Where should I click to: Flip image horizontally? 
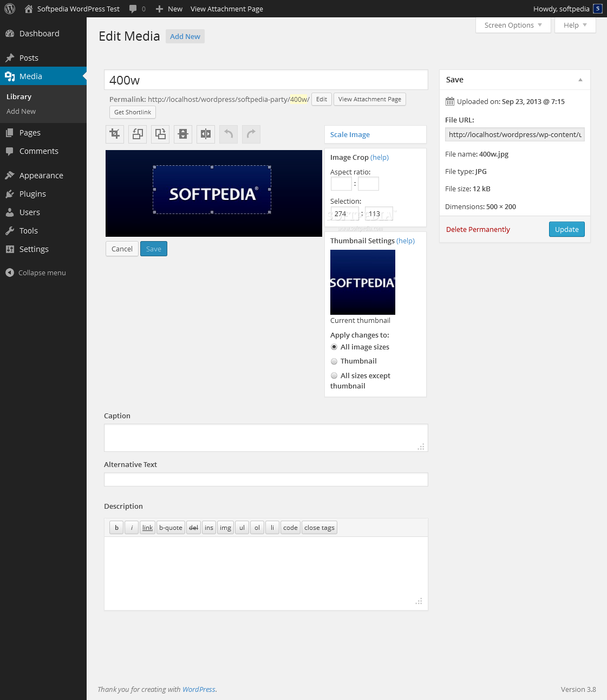(206, 134)
